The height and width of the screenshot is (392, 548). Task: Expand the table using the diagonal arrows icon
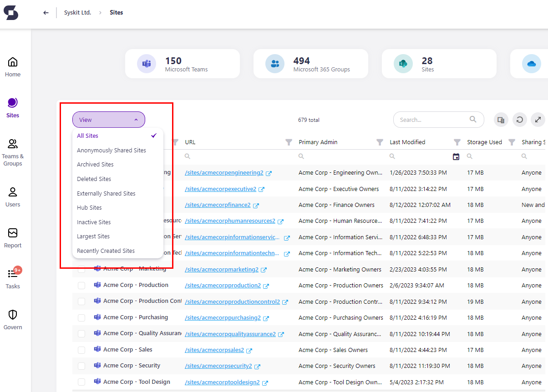pyautogui.click(x=538, y=119)
